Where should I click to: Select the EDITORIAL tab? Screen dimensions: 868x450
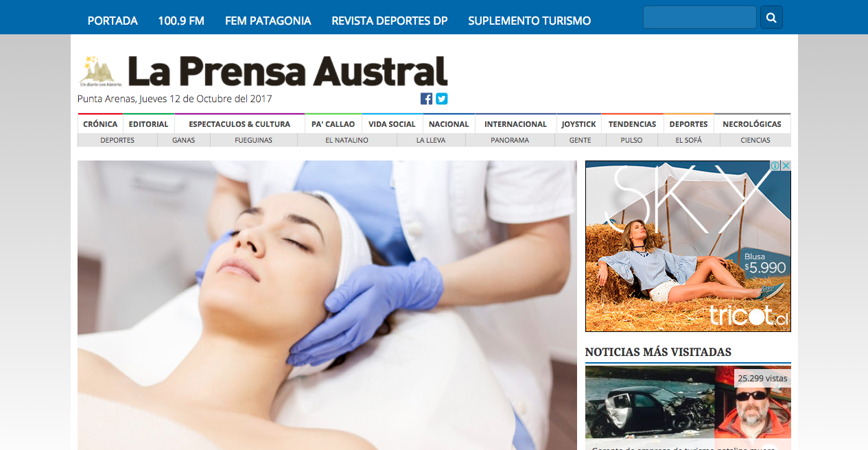[x=148, y=124]
